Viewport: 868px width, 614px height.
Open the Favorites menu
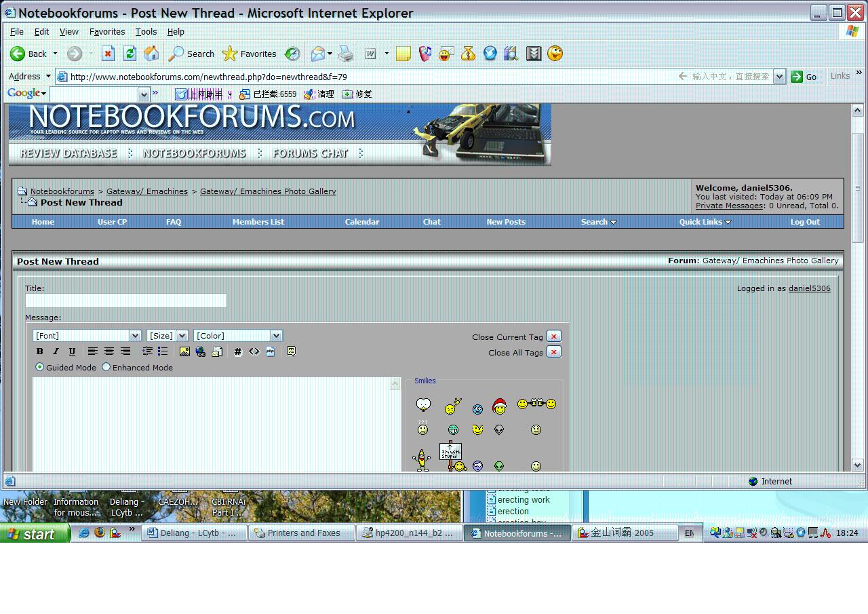point(107,31)
